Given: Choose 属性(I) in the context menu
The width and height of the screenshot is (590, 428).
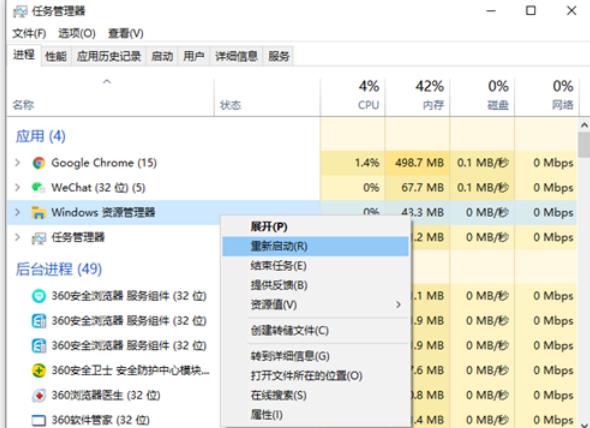Looking at the screenshot, I should pos(315,414).
